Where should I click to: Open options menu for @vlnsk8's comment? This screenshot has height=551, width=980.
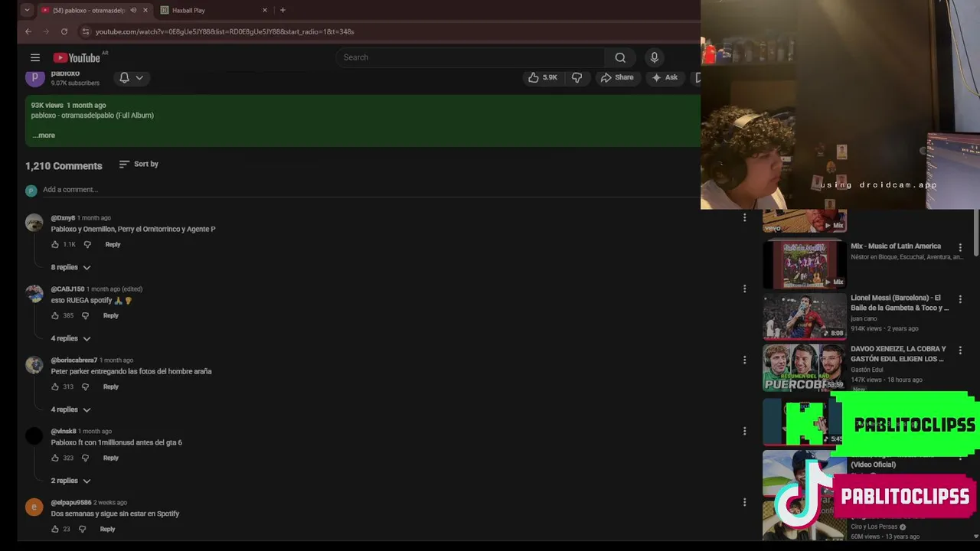(744, 431)
